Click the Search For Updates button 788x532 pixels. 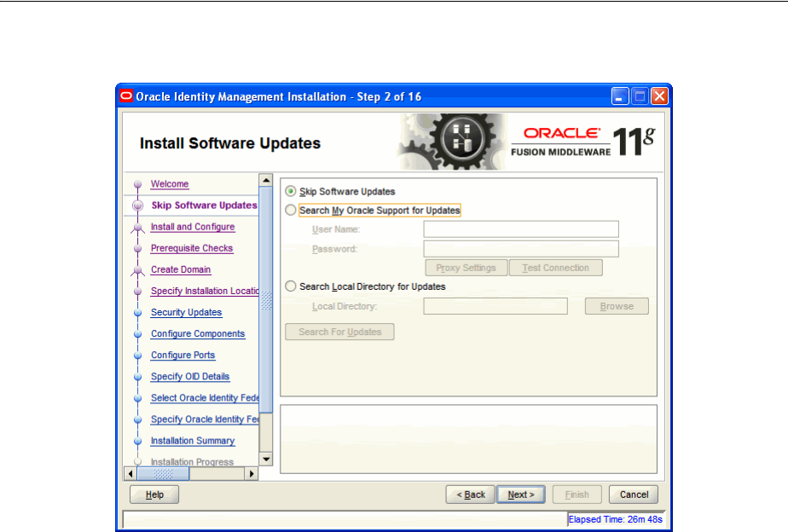[339, 332]
